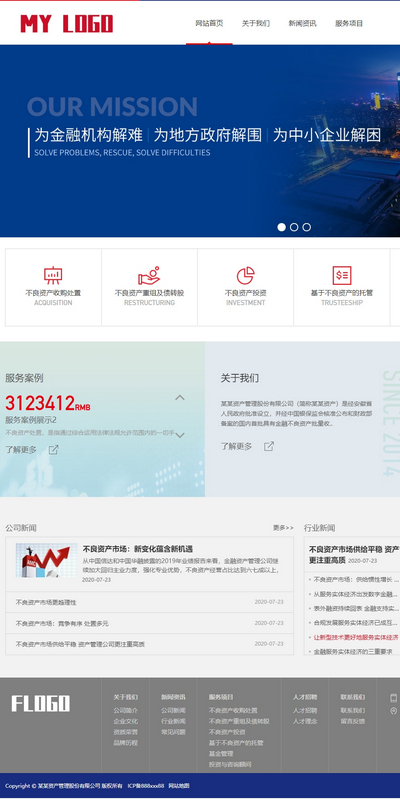Open industry item 表外融资持续回表

click(x=355, y=608)
